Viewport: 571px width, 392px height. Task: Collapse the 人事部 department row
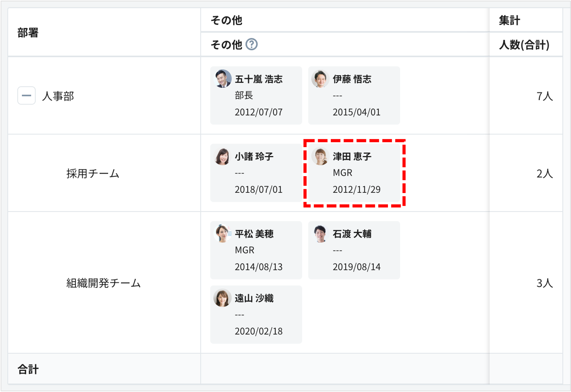tap(26, 96)
